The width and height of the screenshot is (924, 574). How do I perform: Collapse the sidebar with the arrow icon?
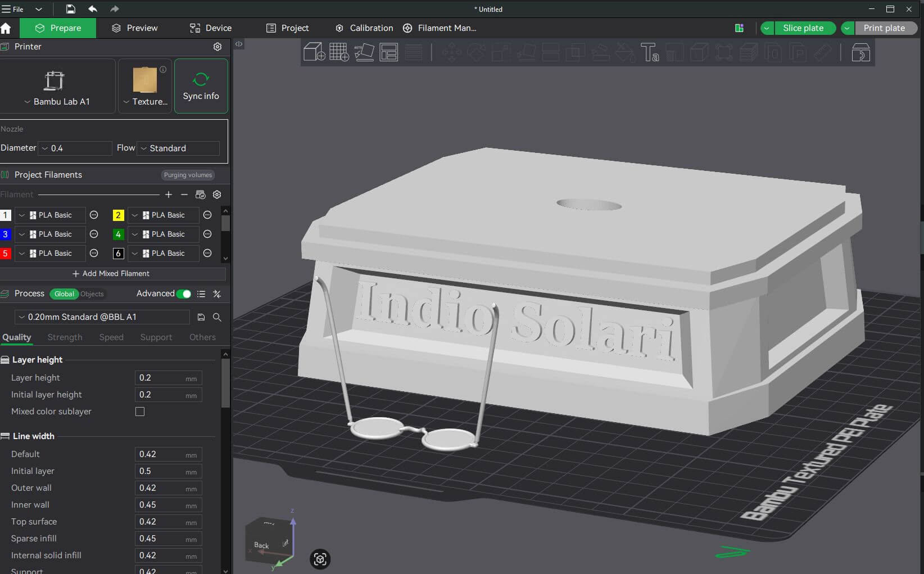point(239,44)
